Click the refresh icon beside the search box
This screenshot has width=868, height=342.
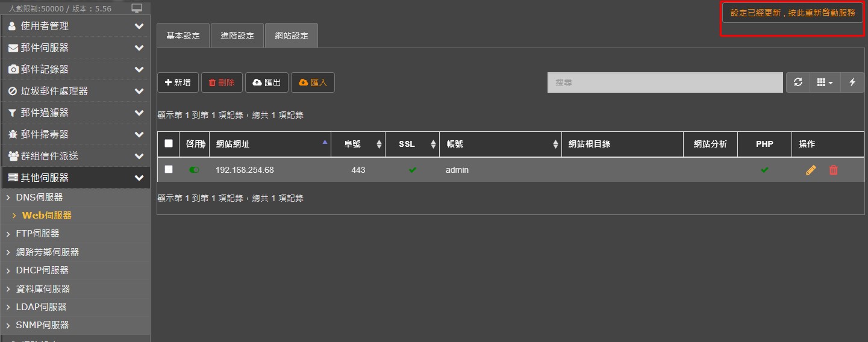798,82
